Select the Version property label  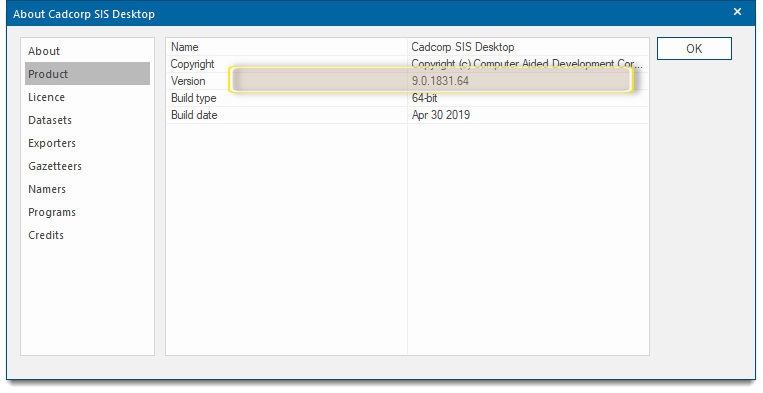(188, 81)
